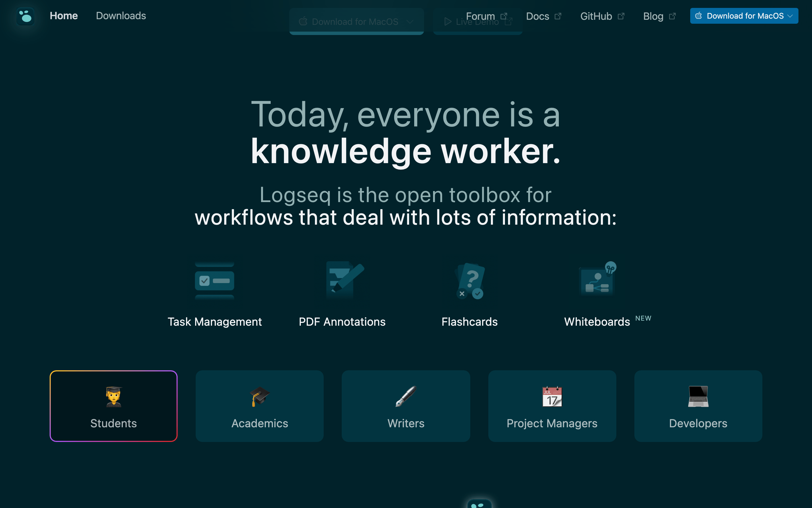Go to the Downloads page
The width and height of the screenshot is (812, 508).
click(x=121, y=16)
